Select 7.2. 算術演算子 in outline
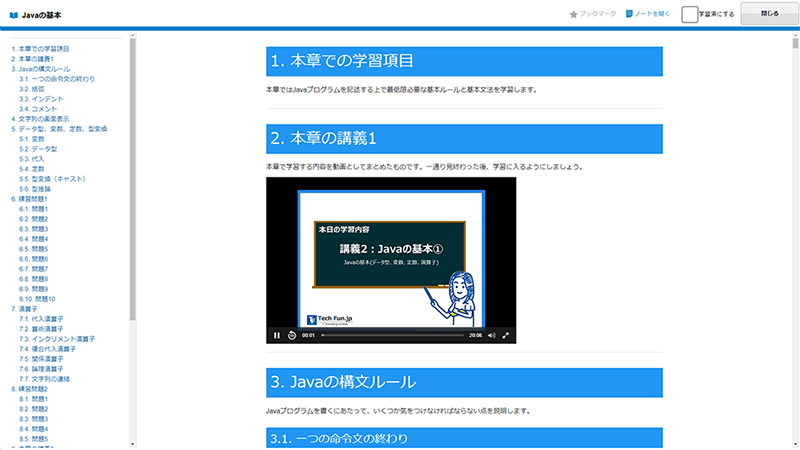Image resolution: width=800 pixels, height=450 pixels. click(x=41, y=329)
